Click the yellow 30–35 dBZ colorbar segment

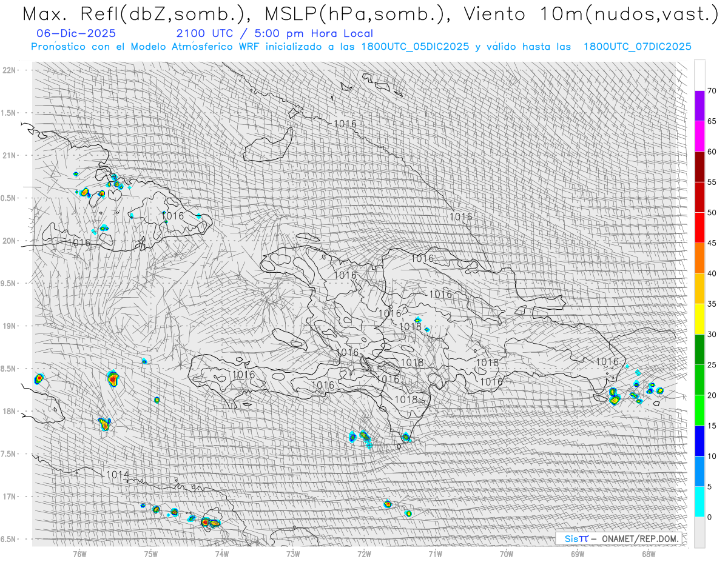pos(699,319)
